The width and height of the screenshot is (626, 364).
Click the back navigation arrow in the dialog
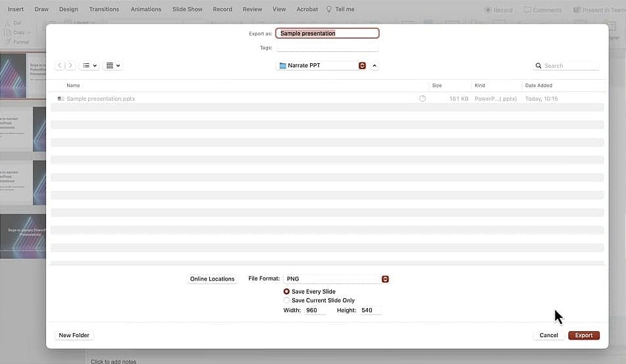point(59,65)
